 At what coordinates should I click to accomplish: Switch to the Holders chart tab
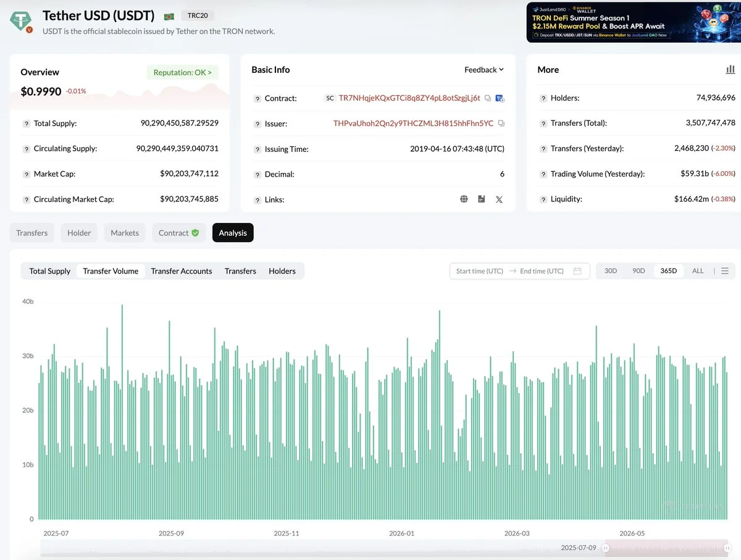coord(282,271)
